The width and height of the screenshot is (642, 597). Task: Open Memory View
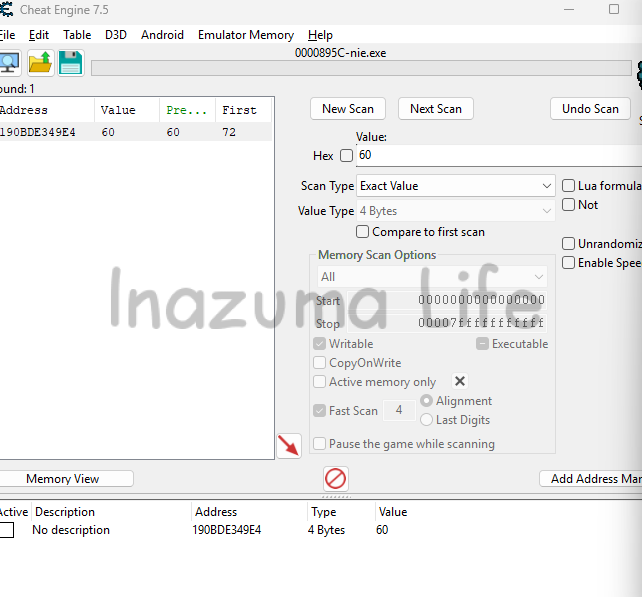[63, 479]
